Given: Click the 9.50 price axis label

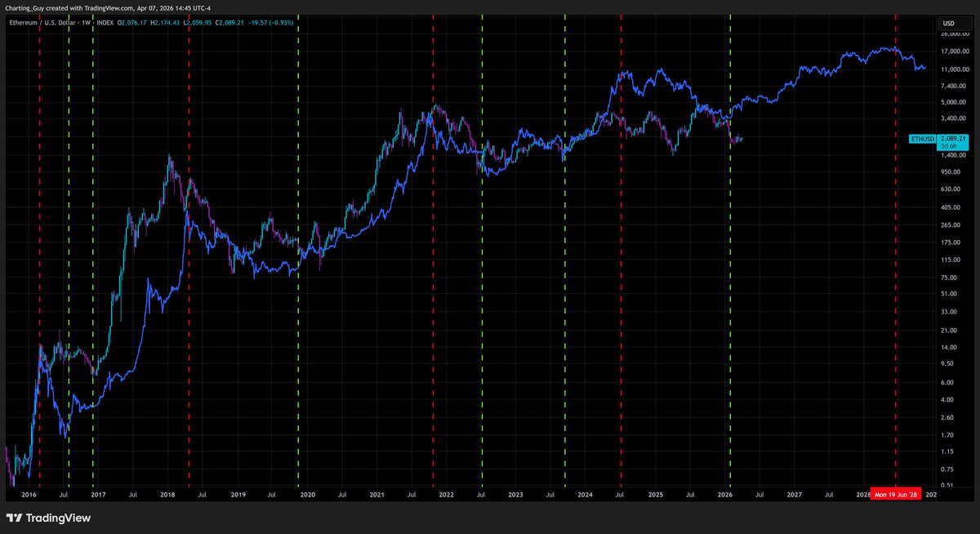Looking at the screenshot, I should point(947,364).
